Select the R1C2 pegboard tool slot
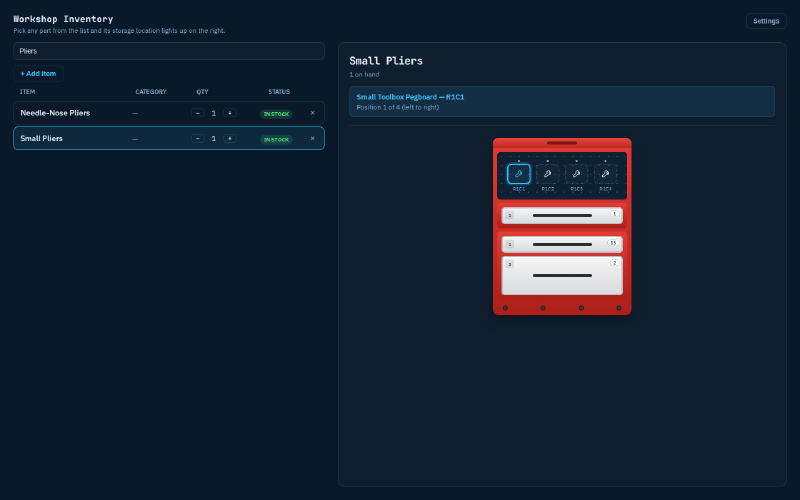Viewport: 800px width, 500px height. (547, 174)
